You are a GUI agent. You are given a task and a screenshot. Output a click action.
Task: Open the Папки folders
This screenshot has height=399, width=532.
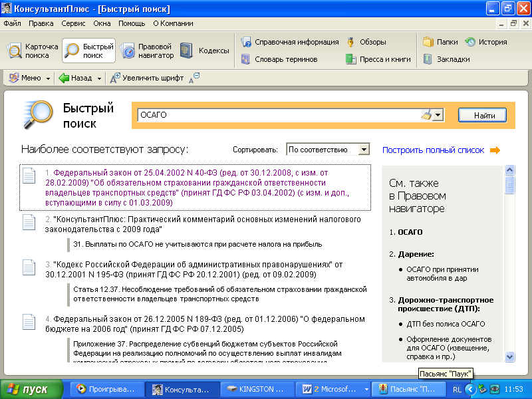[440, 42]
